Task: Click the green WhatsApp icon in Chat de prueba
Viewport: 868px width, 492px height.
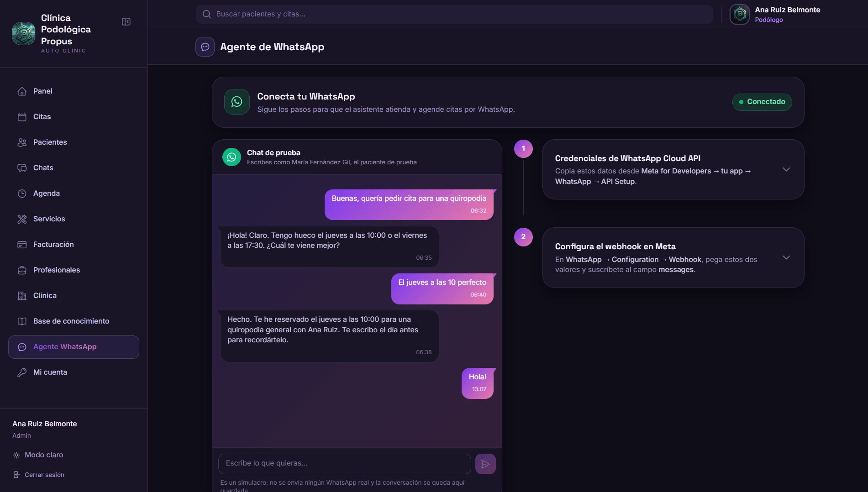Action: 231,157
